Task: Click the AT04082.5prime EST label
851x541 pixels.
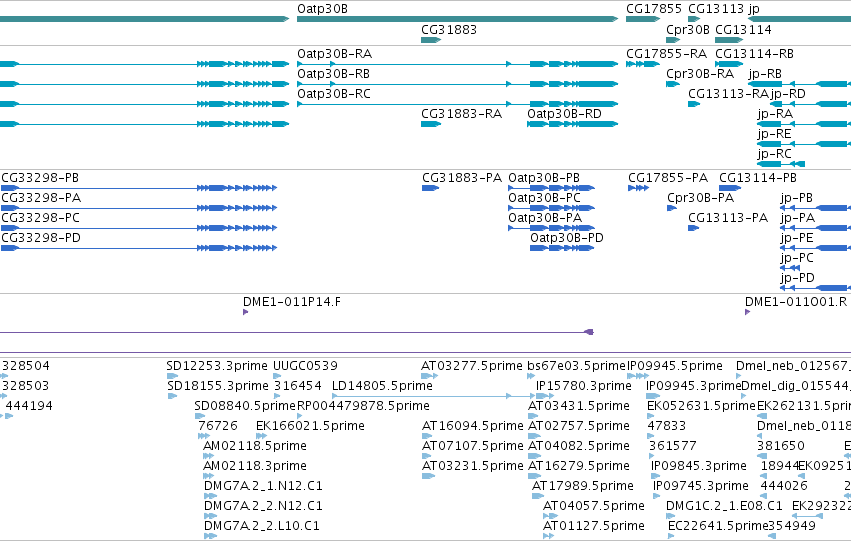Action: 579,447
